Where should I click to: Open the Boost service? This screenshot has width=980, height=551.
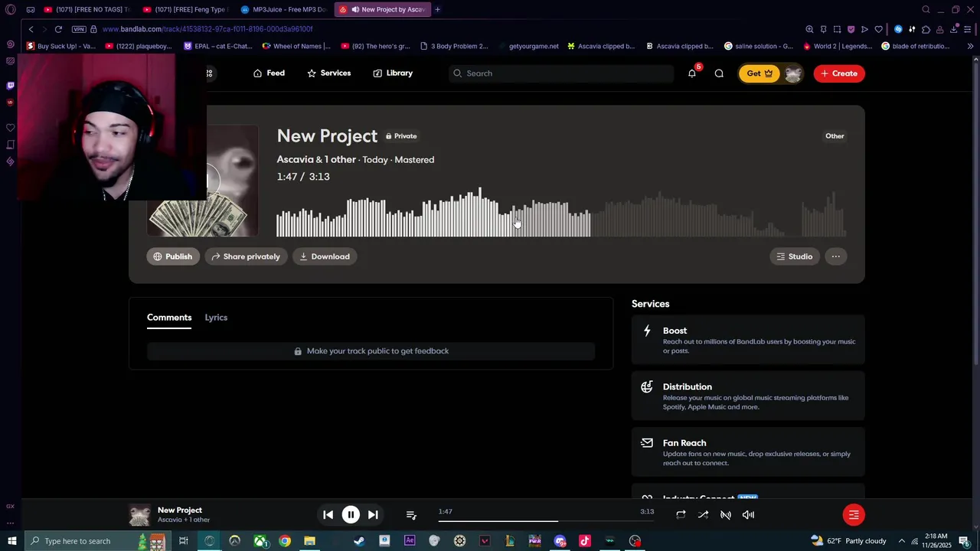(748, 341)
